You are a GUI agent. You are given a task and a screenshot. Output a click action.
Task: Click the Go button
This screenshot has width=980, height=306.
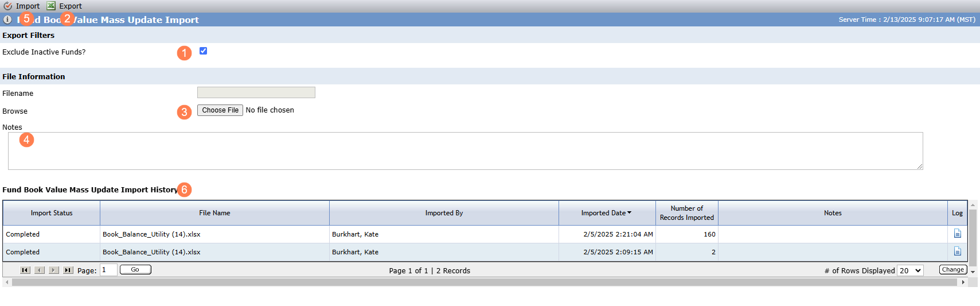point(135,269)
